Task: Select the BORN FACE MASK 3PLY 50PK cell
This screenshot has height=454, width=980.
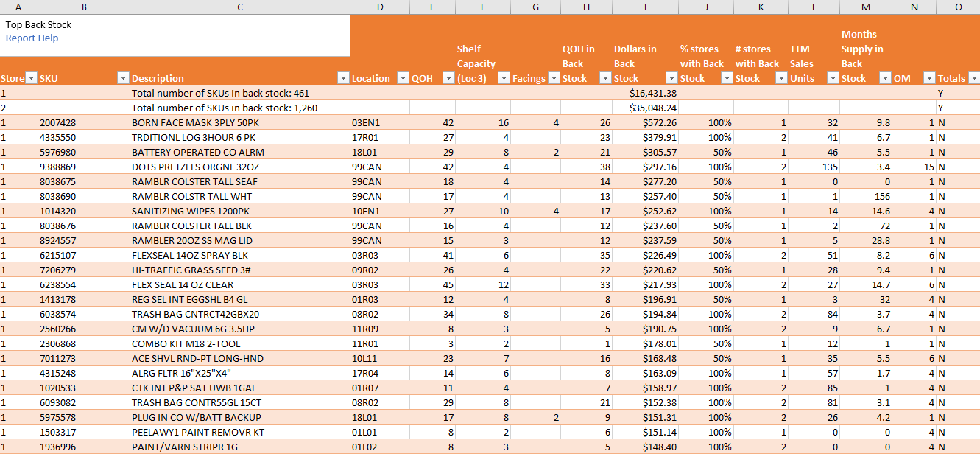Action: (240, 122)
